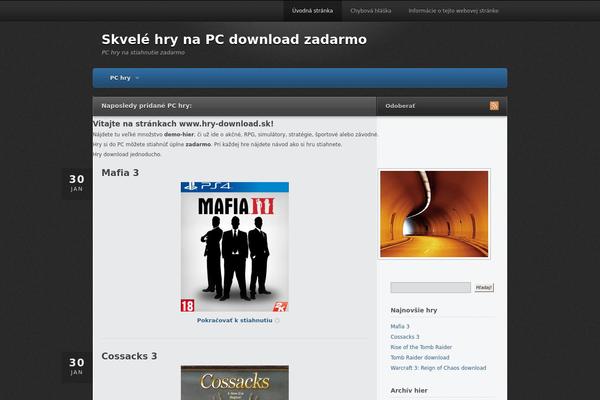This screenshot has height=400, width=600.
Task: Open Rise of the Tomb Raider link
Action: pos(421,347)
